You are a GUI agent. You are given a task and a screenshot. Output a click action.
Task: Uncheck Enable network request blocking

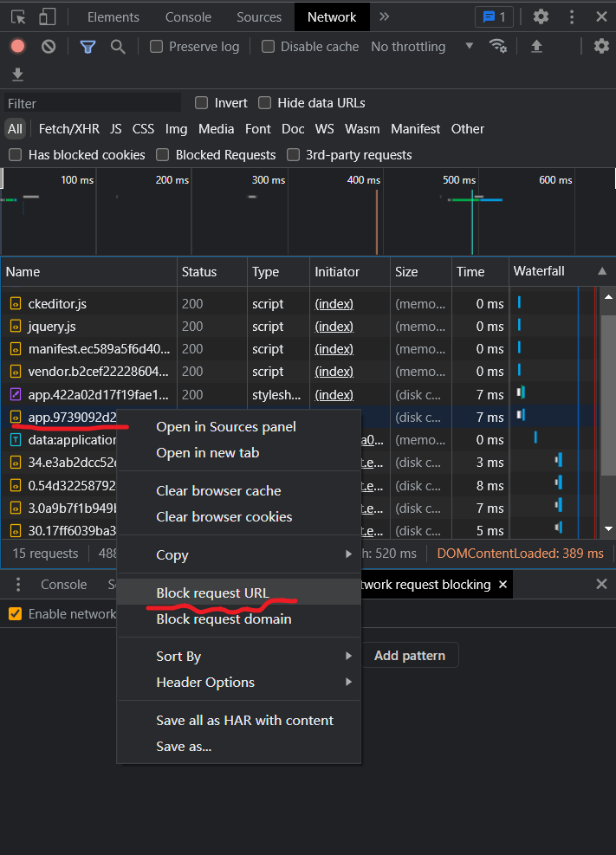tap(16, 614)
